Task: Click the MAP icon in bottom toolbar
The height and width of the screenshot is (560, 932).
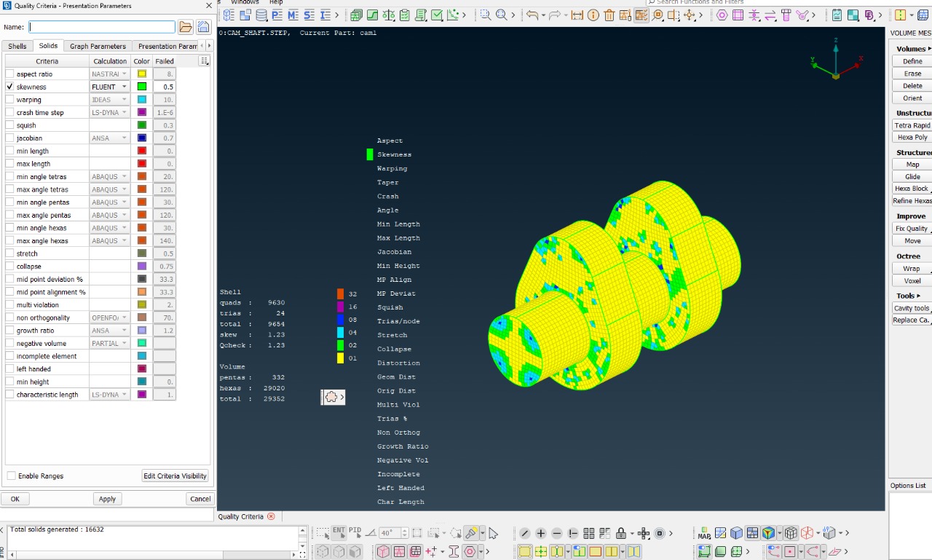Action: 704,533
